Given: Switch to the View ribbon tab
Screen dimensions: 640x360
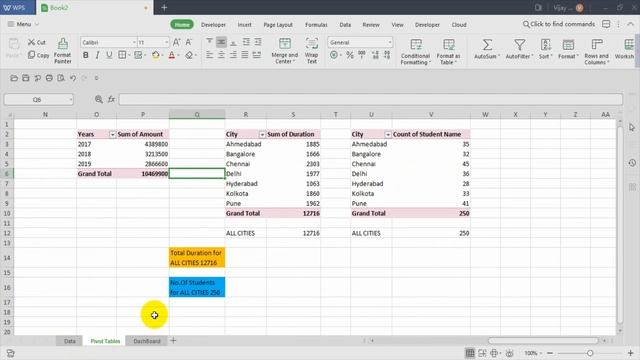Looking at the screenshot, I should pos(398,25).
